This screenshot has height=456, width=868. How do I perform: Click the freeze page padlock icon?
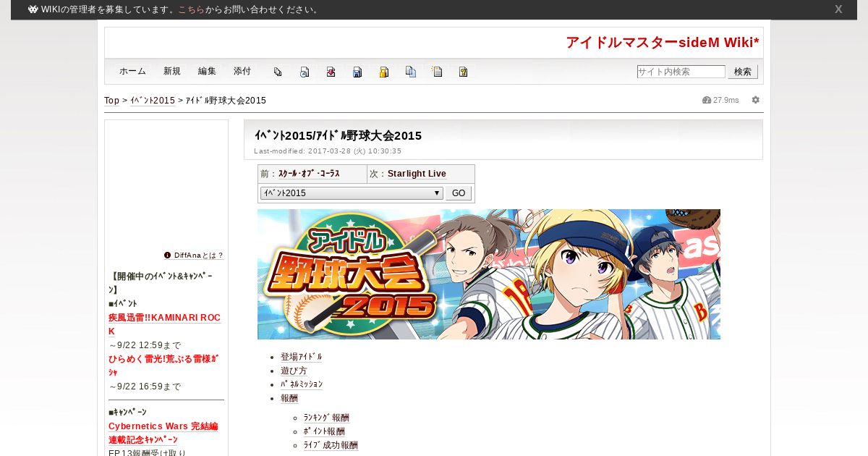pyautogui.click(x=384, y=72)
